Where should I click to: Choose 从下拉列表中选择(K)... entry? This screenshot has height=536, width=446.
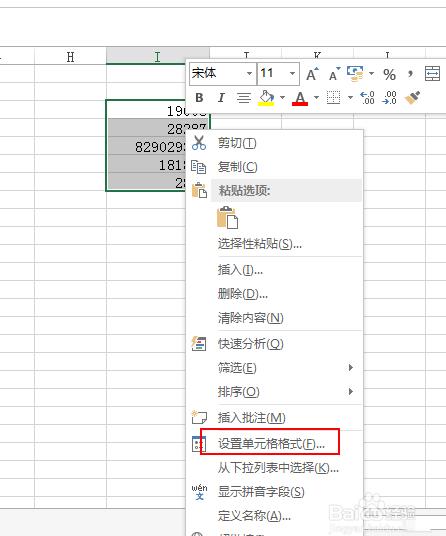[x=275, y=468]
